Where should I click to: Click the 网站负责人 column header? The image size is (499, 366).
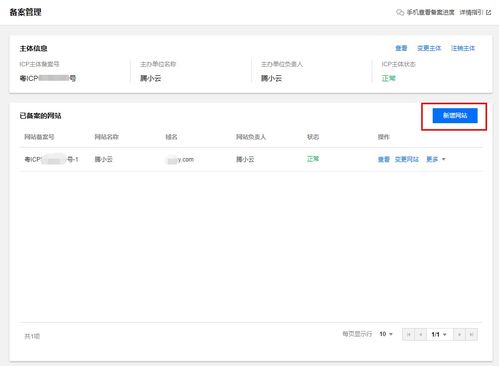coord(251,137)
